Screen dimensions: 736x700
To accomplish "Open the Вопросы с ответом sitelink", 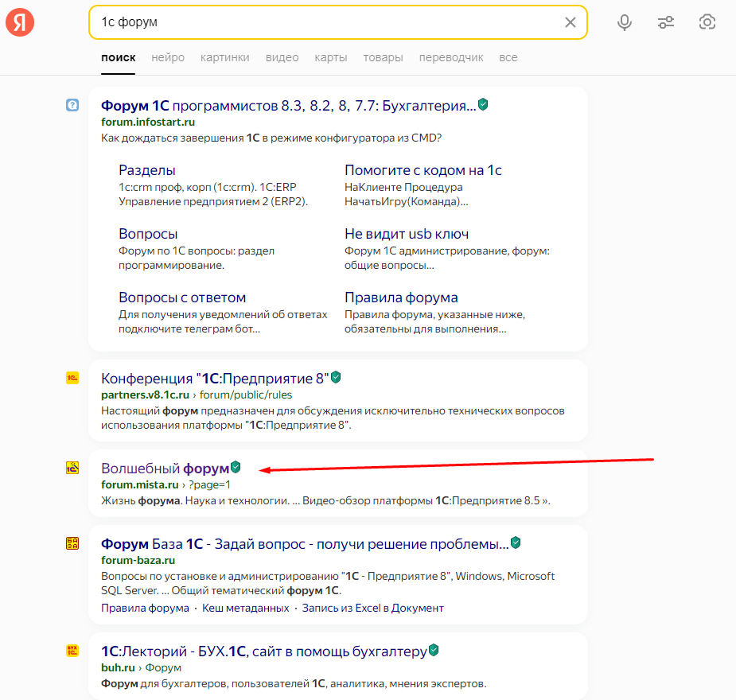I will tap(182, 297).
